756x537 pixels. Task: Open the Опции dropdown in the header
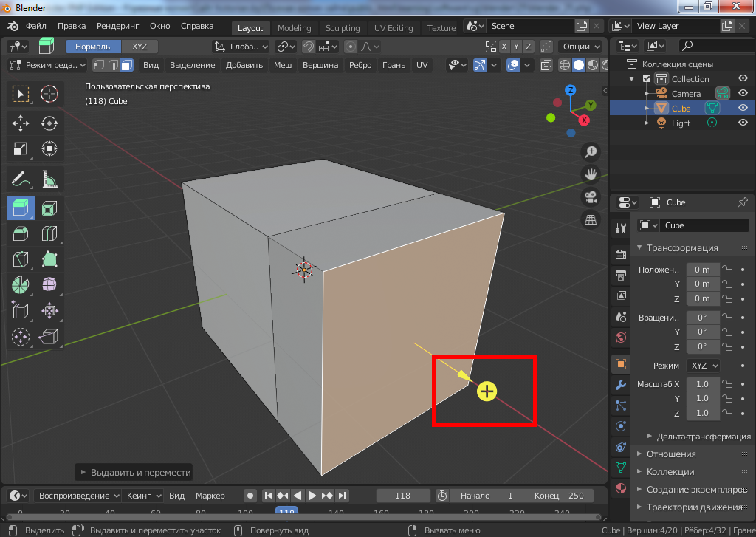578,47
